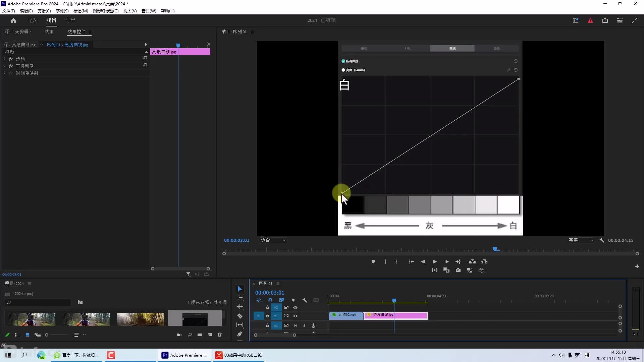
Task: Open the sort icons dropdown in the Project panel
Action: [80, 335]
